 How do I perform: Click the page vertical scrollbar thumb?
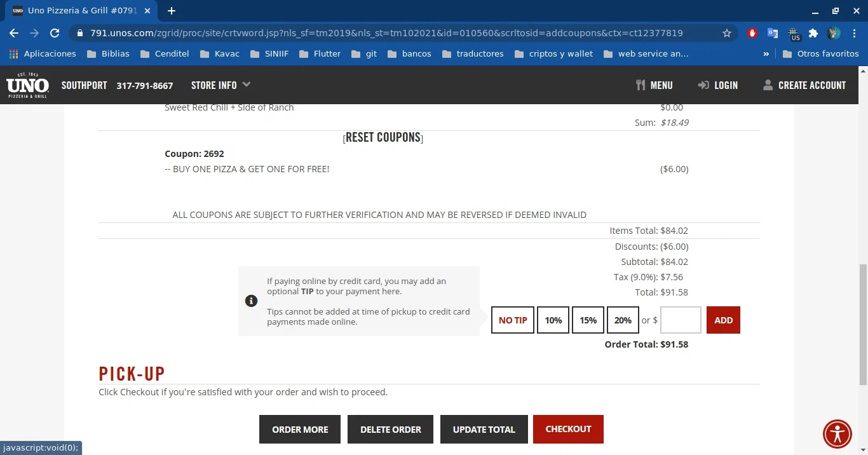click(x=862, y=323)
